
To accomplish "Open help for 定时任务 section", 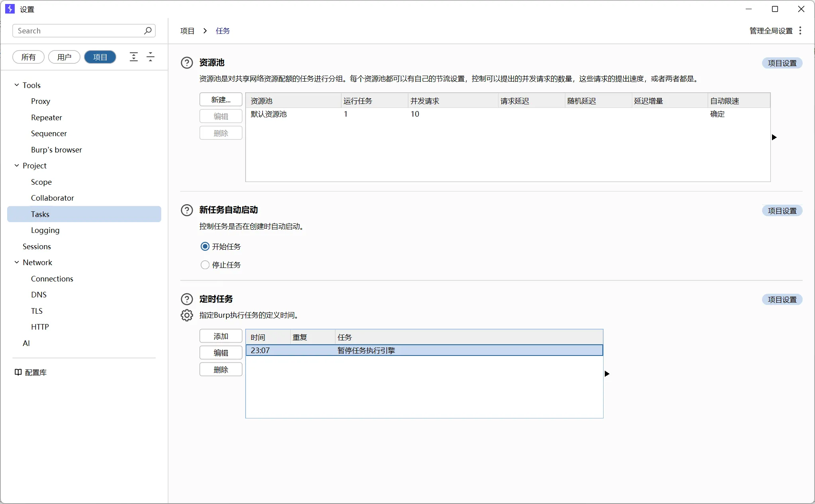I will click(x=187, y=299).
